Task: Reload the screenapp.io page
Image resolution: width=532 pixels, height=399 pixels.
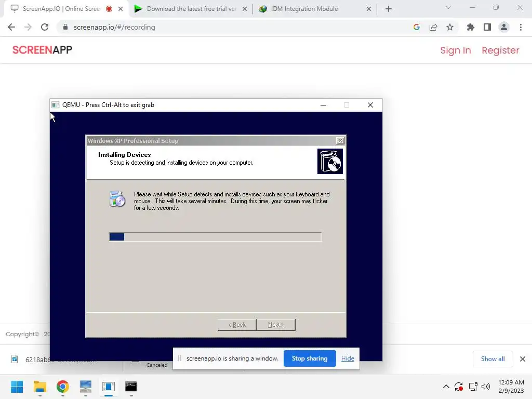Action: (x=45, y=27)
